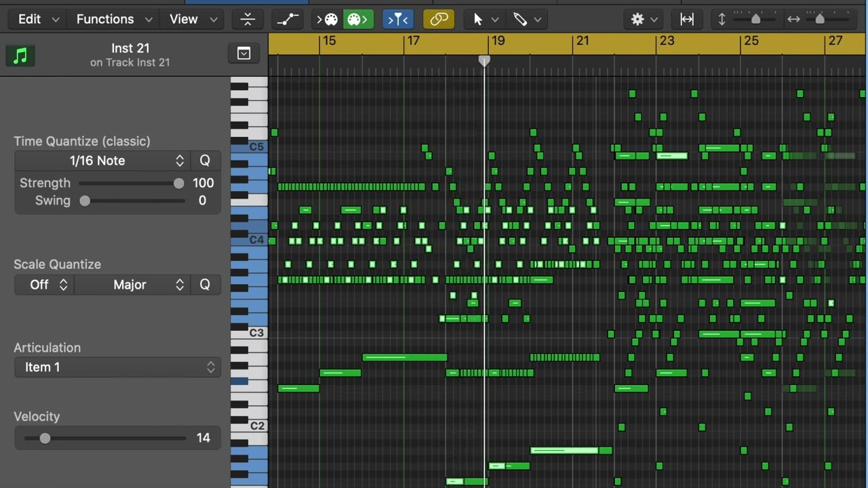Click the Inst 21 region name
868x488 pixels.
pyautogui.click(x=130, y=48)
